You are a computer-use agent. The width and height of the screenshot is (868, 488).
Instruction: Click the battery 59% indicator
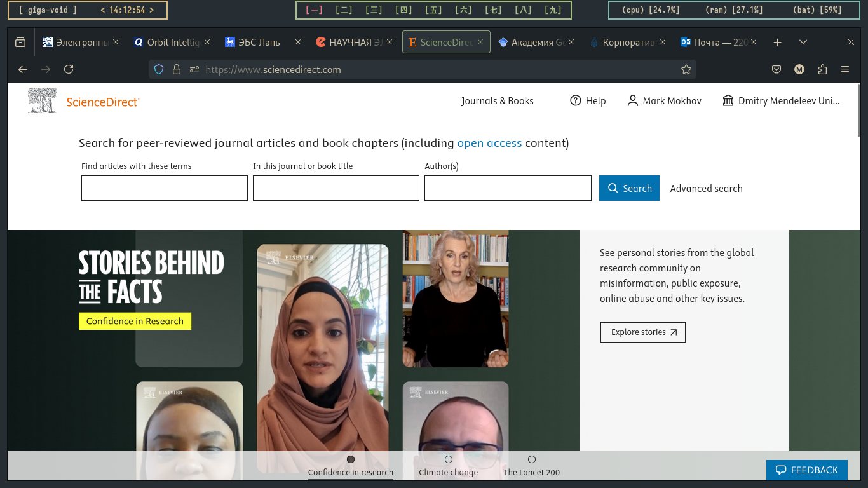818,10
